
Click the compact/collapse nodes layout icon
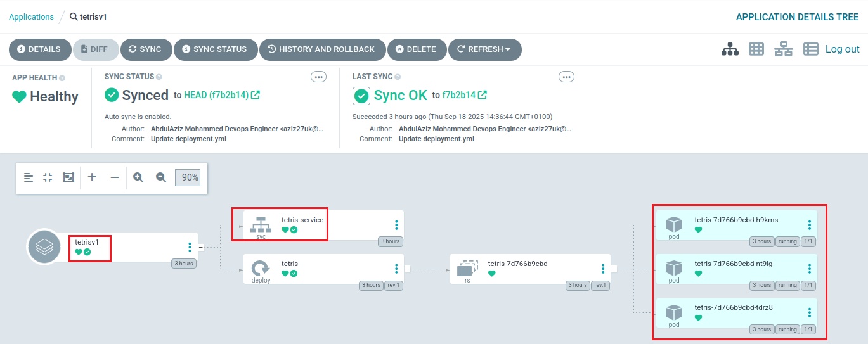[48, 177]
